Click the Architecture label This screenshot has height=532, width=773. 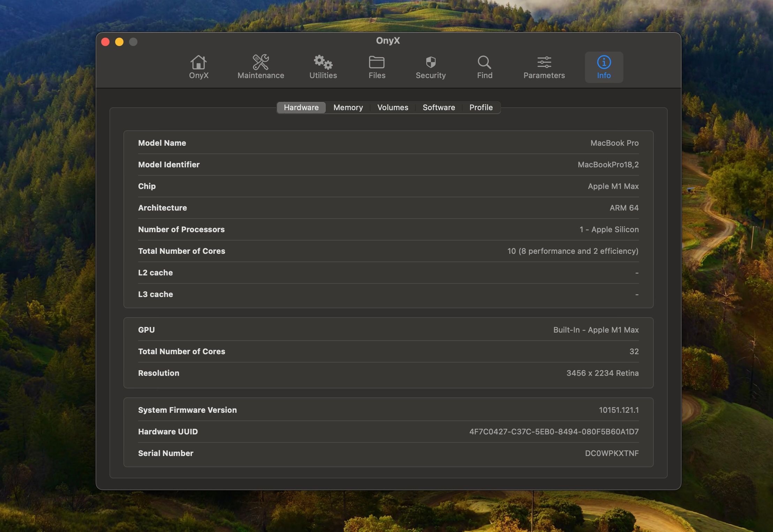(163, 208)
